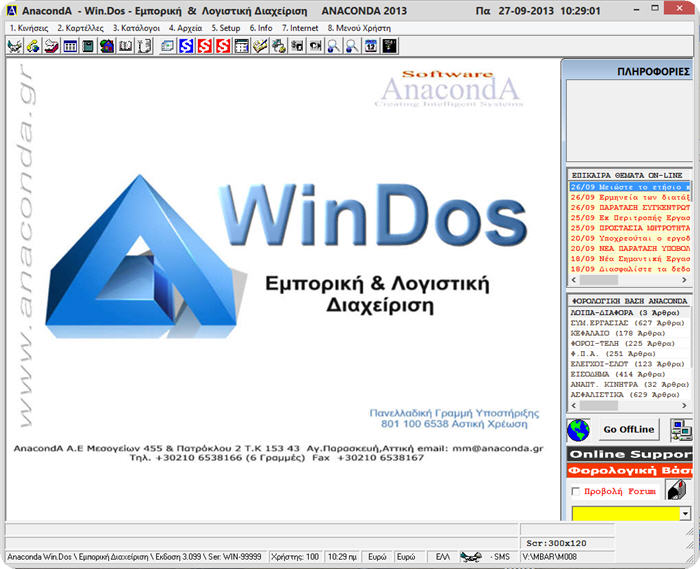Image resolution: width=700 pixels, height=569 pixels.
Task: Click the networked computers icon by Go OffLine
Action: pos(681,430)
